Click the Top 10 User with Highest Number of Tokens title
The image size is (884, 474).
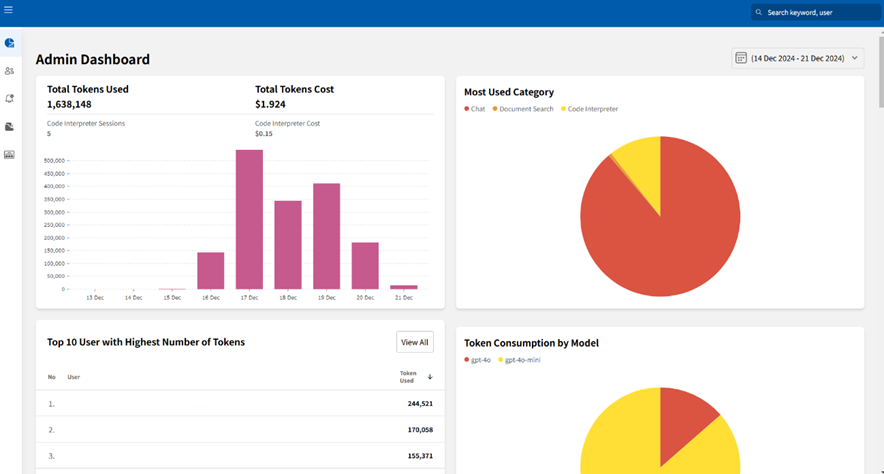pyautogui.click(x=145, y=342)
